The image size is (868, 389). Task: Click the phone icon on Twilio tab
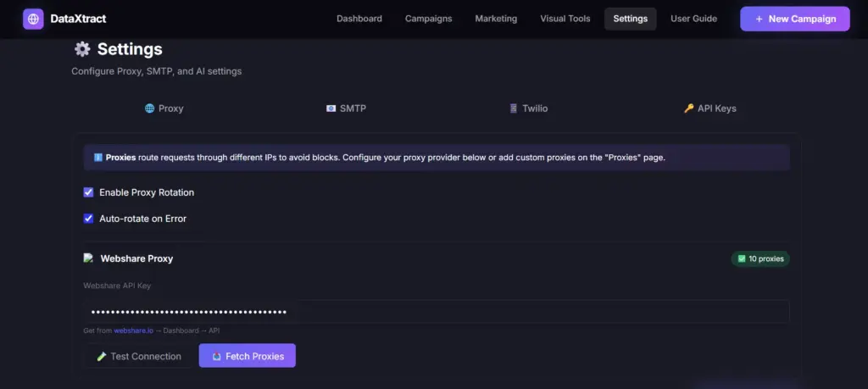[513, 108]
